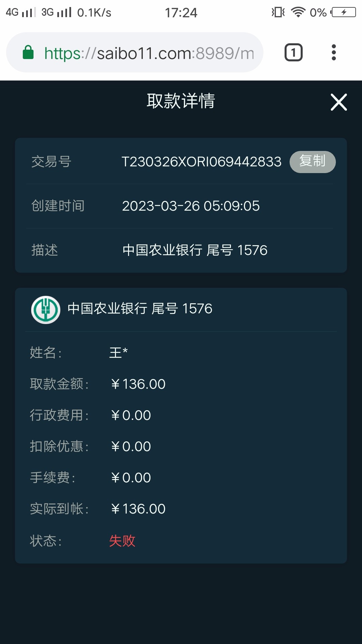Tap the browser address bar URL
362x644 pixels.
click(x=149, y=53)
